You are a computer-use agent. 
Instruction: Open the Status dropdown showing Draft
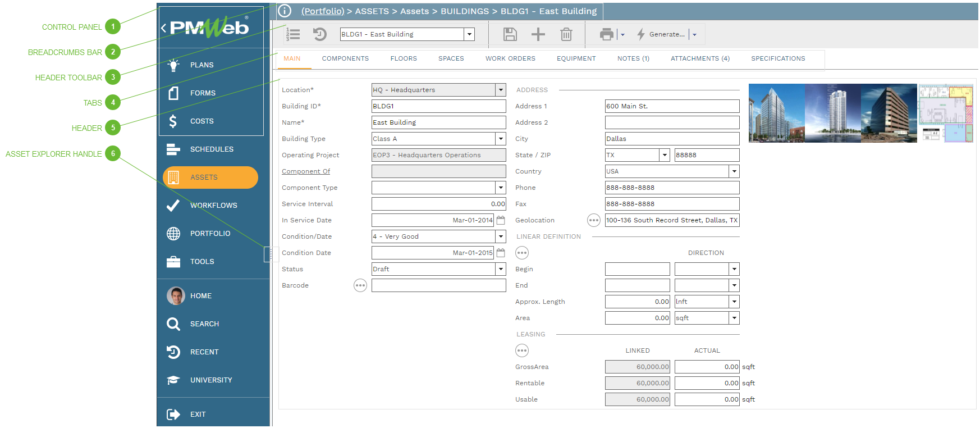pos(500,269)
